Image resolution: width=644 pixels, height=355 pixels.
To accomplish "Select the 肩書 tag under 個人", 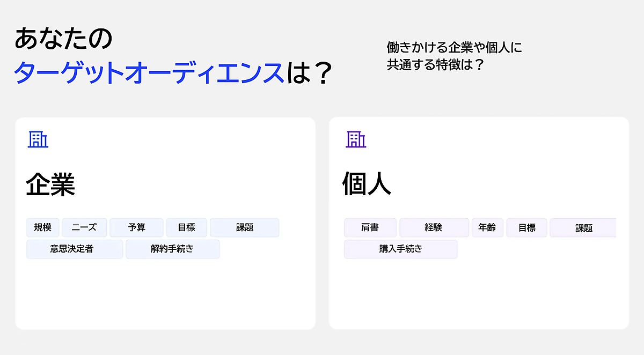I will [370, 227].
